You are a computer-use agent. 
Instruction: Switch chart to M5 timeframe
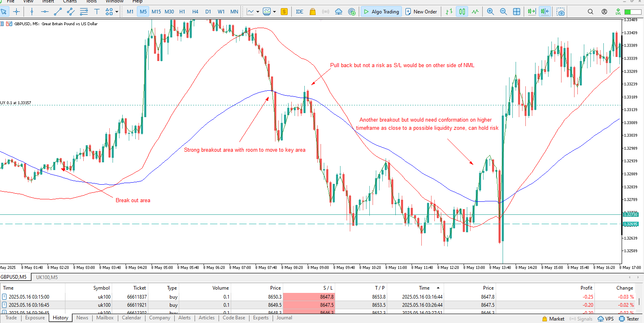pos(143,12)
